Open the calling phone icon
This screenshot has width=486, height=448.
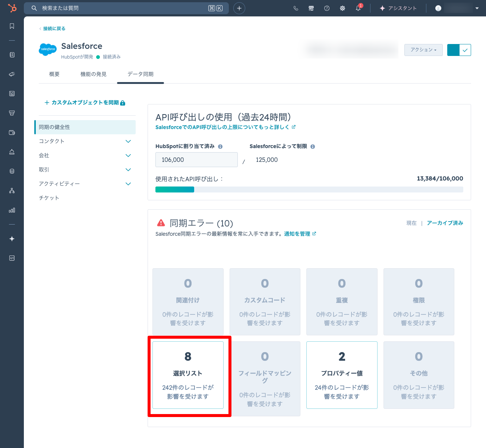click(296, 8)
